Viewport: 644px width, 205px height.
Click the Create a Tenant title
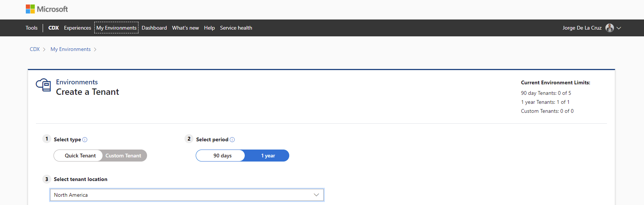coord(88,92)
